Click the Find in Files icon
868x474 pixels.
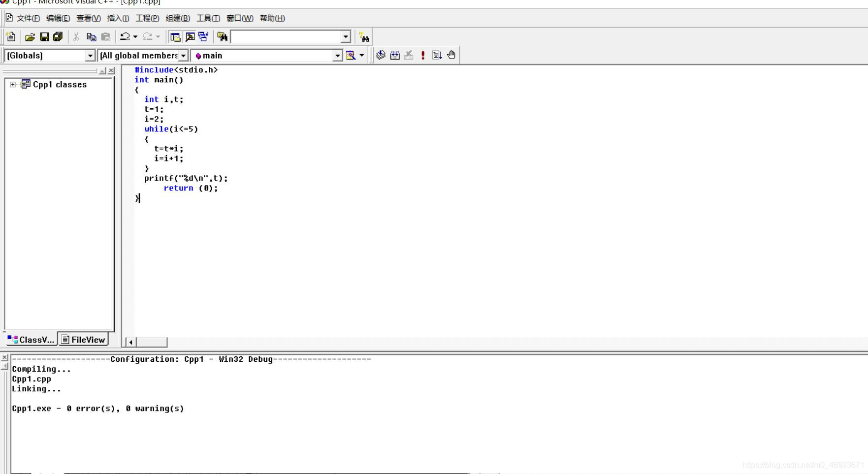coord(223,37)
